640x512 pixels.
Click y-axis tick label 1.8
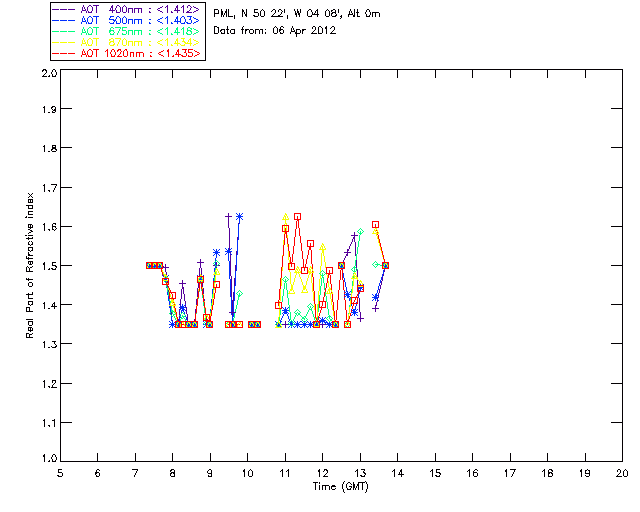coord(49,148)
